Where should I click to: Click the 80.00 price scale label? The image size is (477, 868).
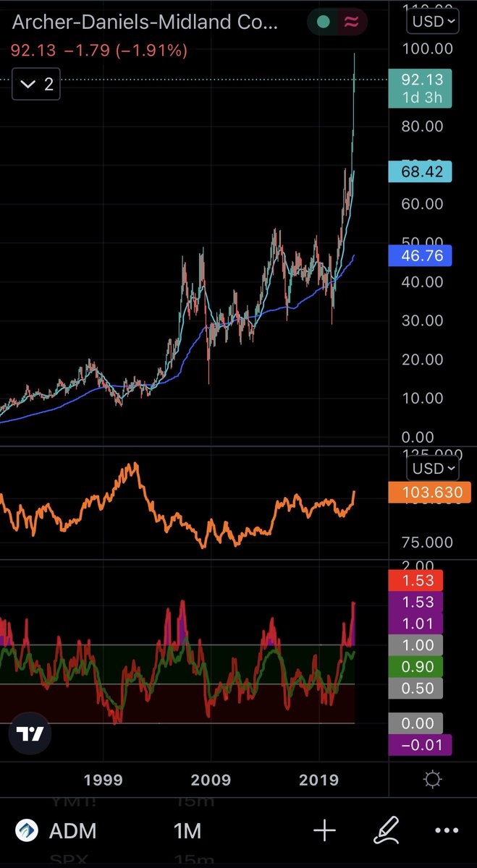(423, 126)
